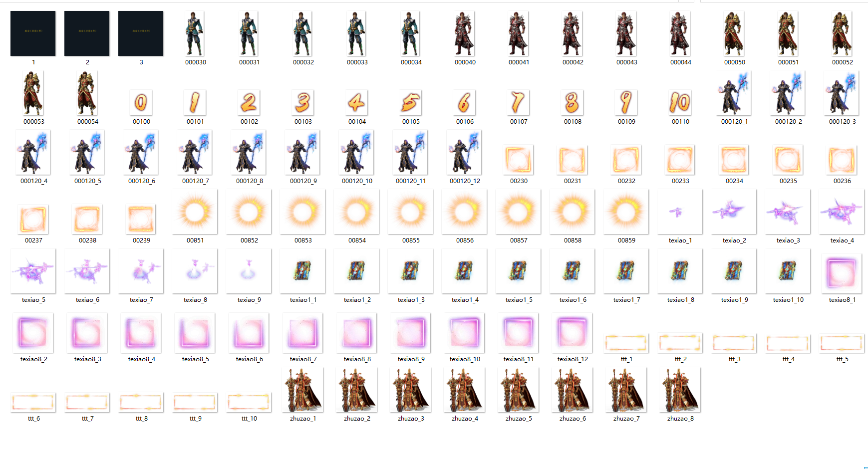
Task: Click the file name label 00102
Action: click(249, 122)
